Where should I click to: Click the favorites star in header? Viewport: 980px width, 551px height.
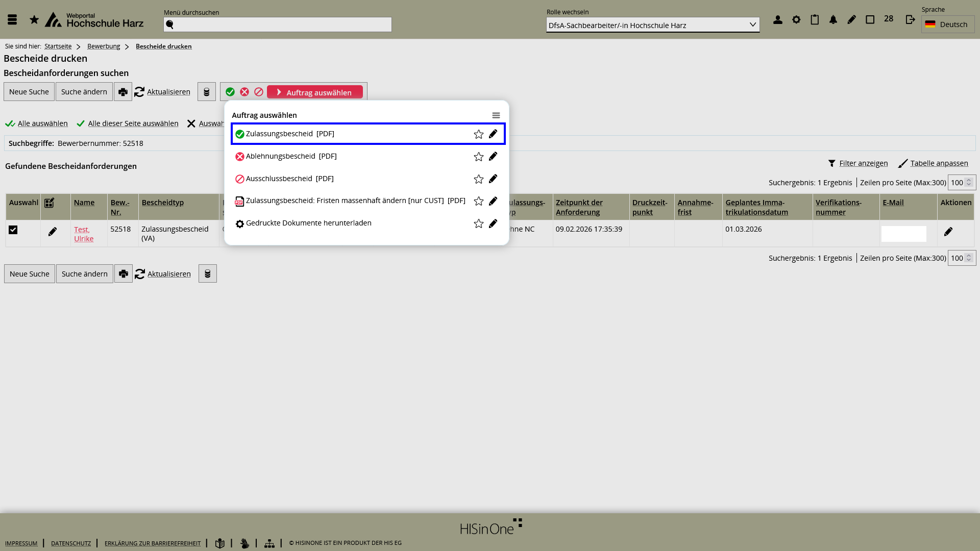pyautogui.click(x=34, y=20)
